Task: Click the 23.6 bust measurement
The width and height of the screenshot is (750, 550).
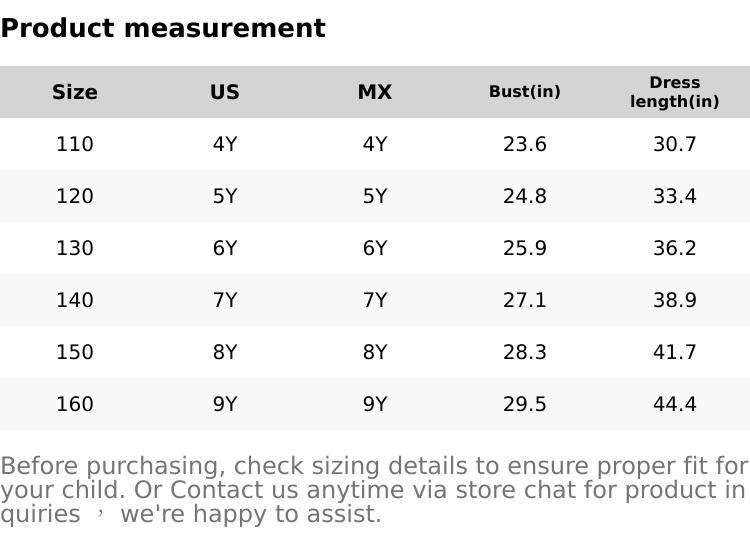Action: [x=525, y=144]
